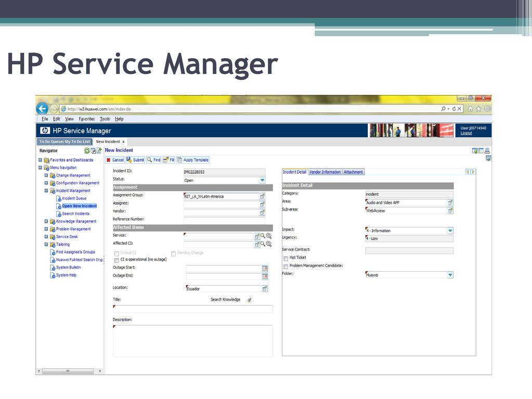Collapse the Menu Navigation node
The height and width of the screenshot is (399, 532).
(x=40, y=168)
